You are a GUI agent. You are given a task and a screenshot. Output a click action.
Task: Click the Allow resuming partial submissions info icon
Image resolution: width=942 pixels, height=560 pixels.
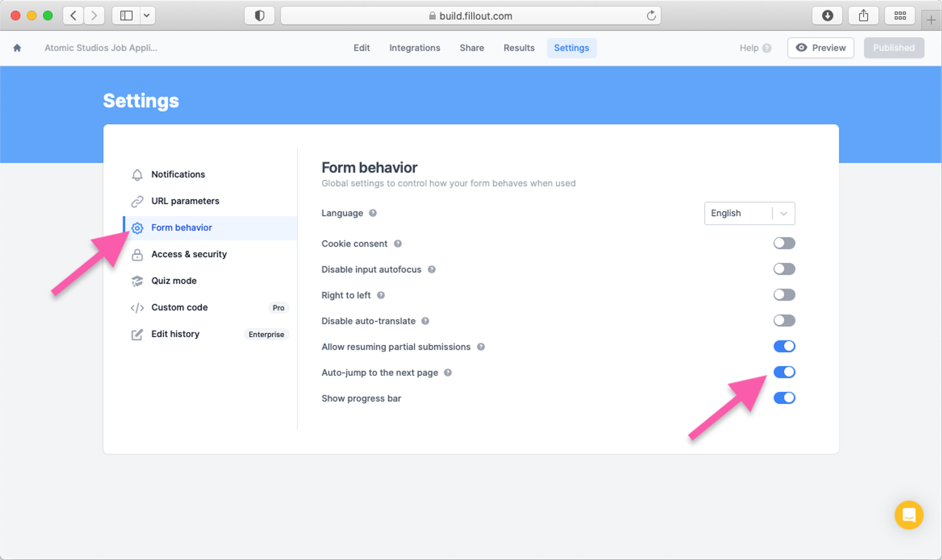[482, 347]
